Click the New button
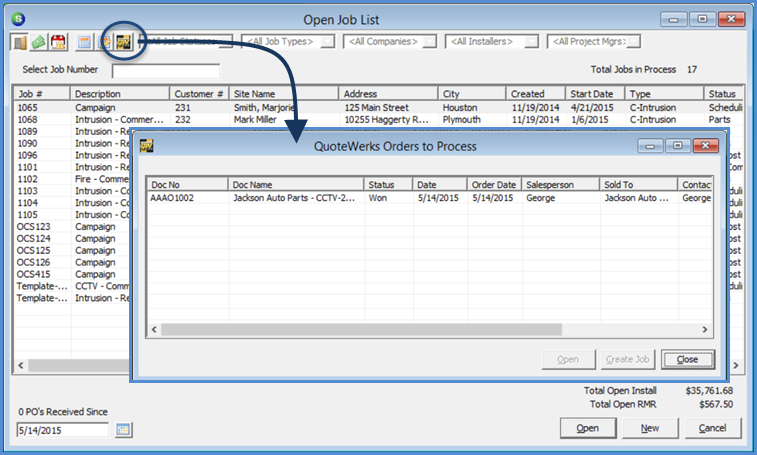The height and width of the screenshot is (455, 757). (650, 428)
